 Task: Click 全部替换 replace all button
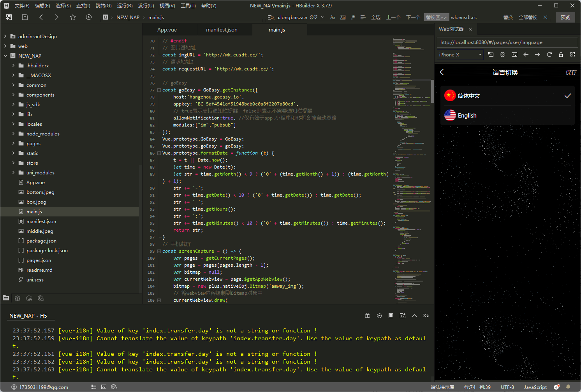pyautogui.click(x=528, y=17)
